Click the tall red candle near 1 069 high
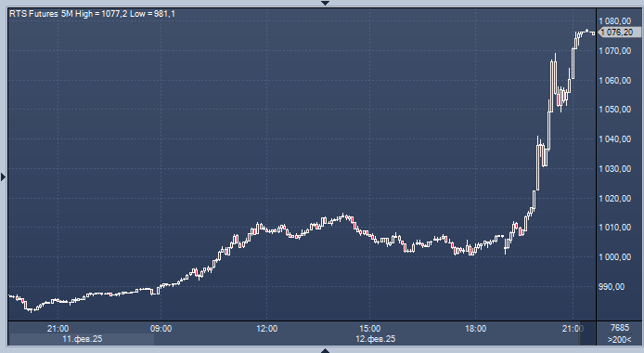This screenshot has width=644, height=353. click(x=555, y=77)
